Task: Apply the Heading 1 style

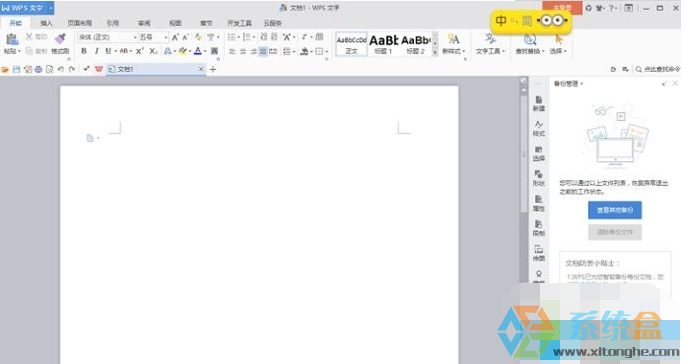Action: click(383, 44)
